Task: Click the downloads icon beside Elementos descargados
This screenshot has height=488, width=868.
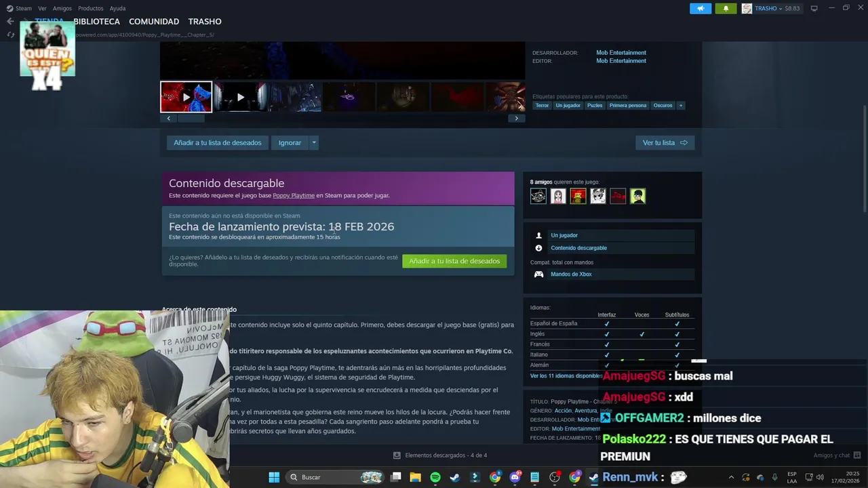Action: (397, 455)
